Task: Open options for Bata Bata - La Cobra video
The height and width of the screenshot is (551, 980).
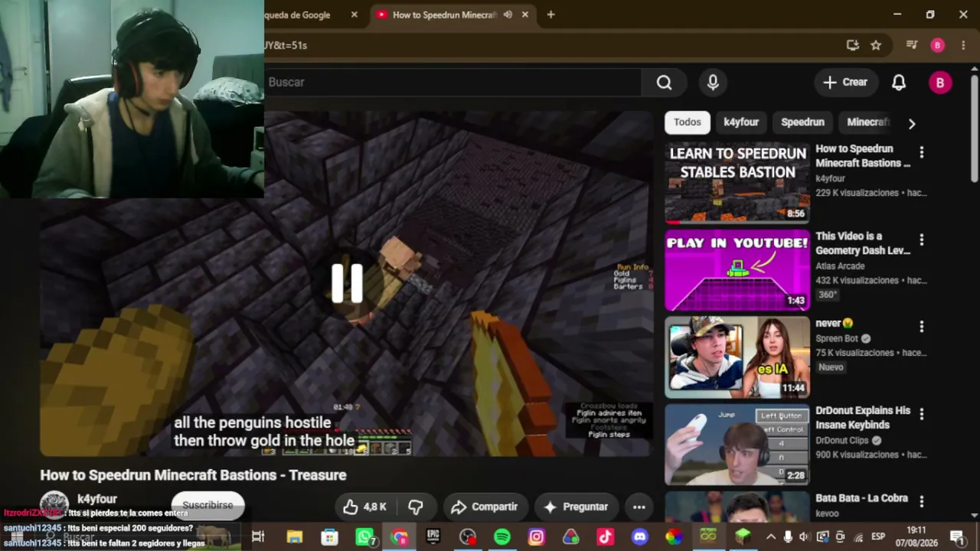Action: pos(922,501)
